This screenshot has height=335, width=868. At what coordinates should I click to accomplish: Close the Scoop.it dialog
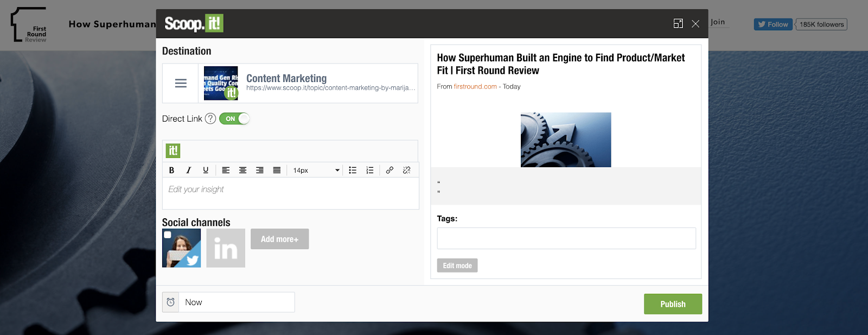[695, 23]
